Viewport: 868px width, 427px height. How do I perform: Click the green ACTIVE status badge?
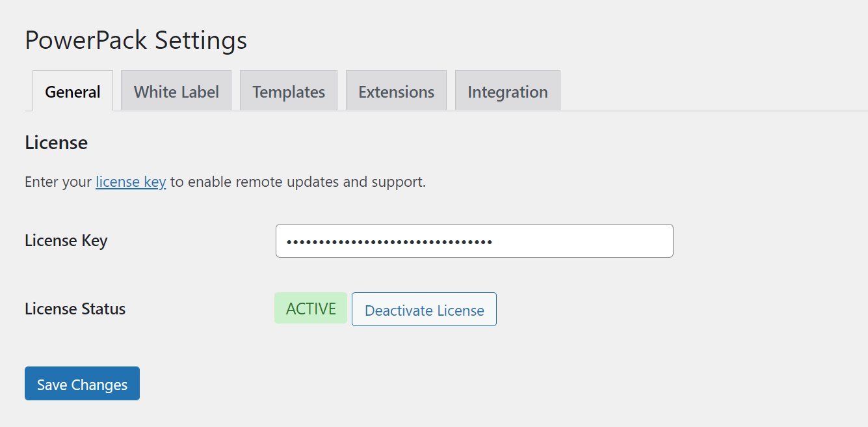311,308
